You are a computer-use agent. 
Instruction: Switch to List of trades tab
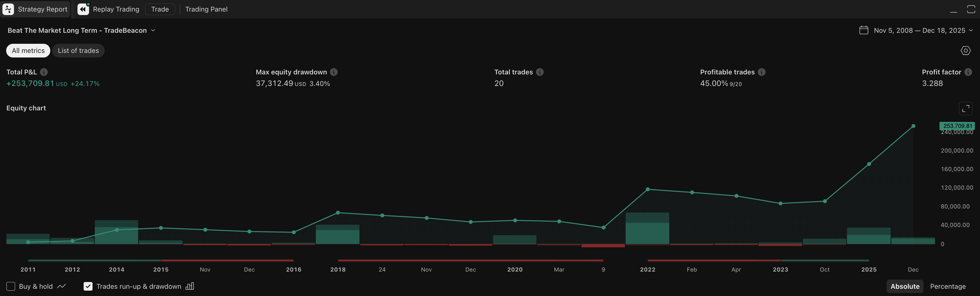point(78,50)
